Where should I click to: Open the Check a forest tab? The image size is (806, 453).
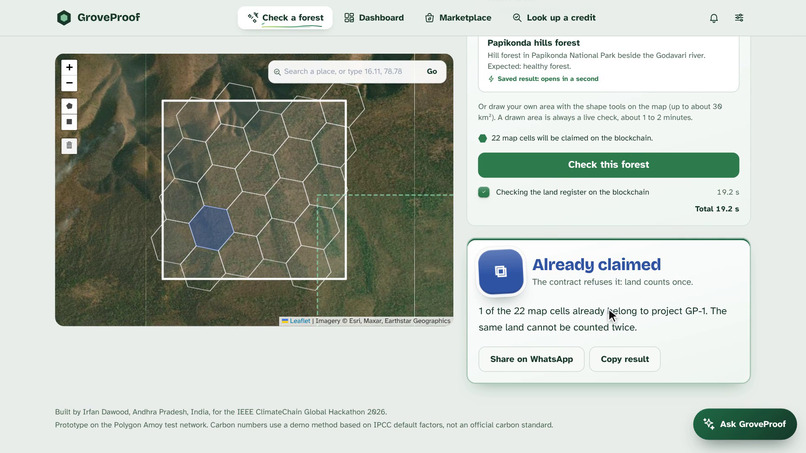pyautogui.click(x=285, y=17)
